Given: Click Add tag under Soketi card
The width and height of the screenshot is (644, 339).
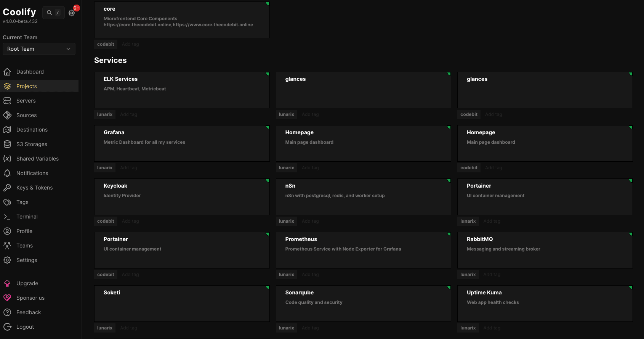Looking at the screenshot, I should point(128,328).
